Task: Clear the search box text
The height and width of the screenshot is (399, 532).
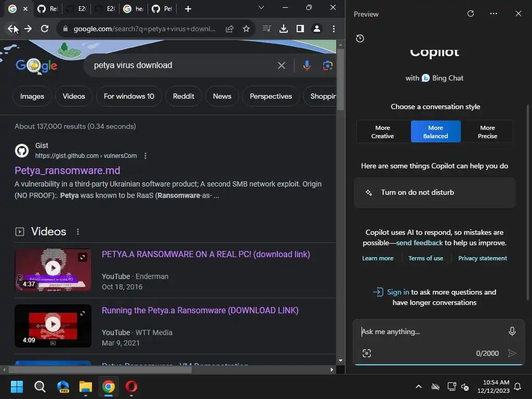Action: [x=282, y=65]
